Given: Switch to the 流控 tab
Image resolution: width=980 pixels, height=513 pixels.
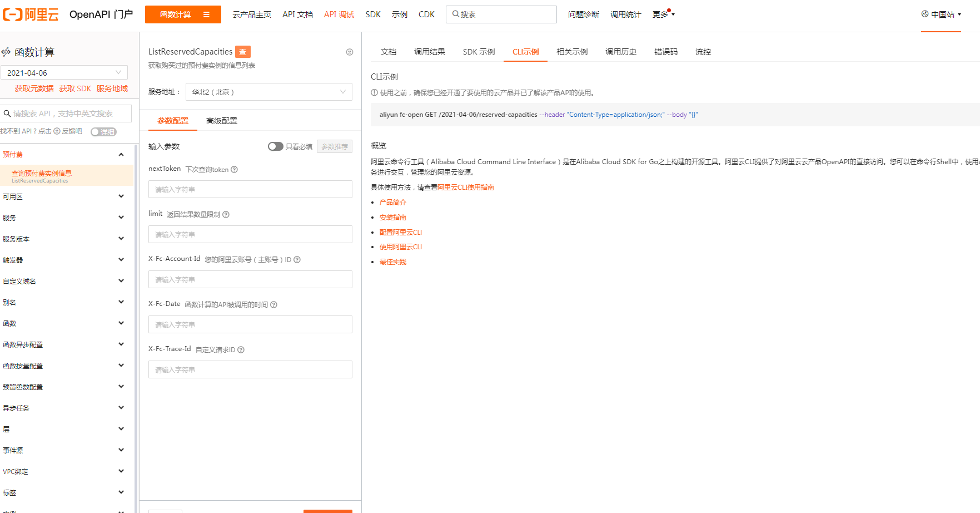Looking at the screenshot, I should pyautogui.click(x=703, y=52).
